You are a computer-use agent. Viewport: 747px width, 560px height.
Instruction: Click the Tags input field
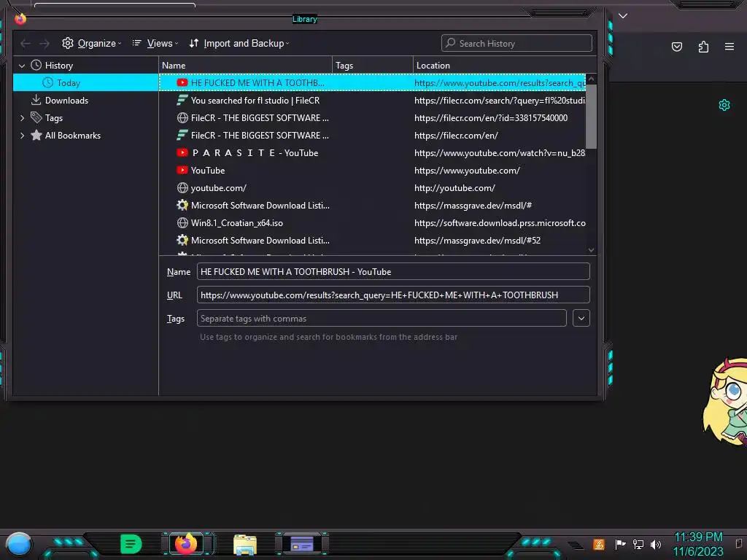(x=382, y=318)
